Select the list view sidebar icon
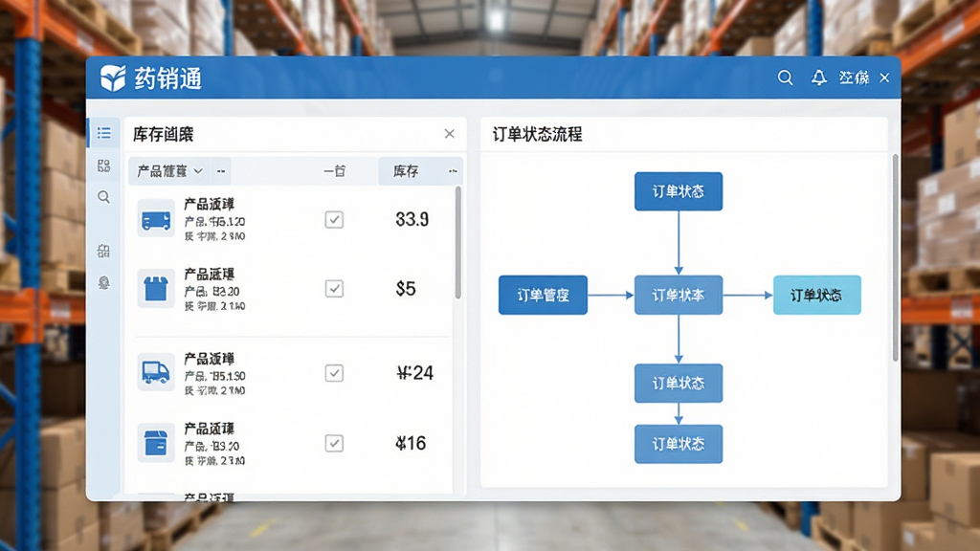The image size is (980, 551). [103, 133]
